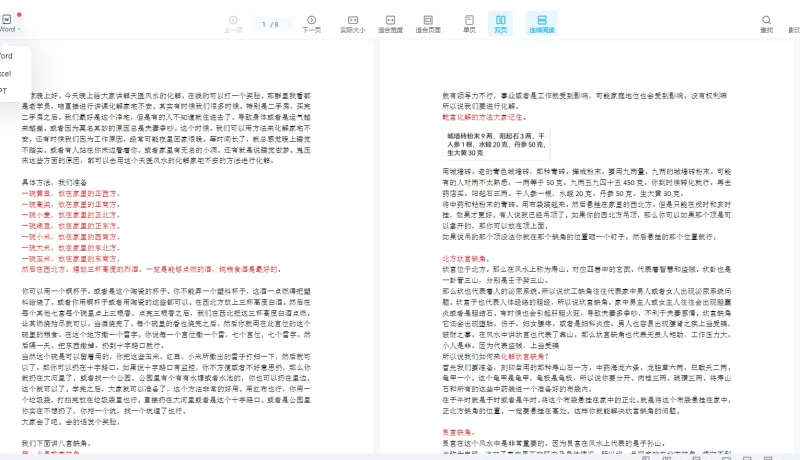The width and height of the screenshot is (800, 460).
Task: Click the current page number field
Action: pos(264,22)
